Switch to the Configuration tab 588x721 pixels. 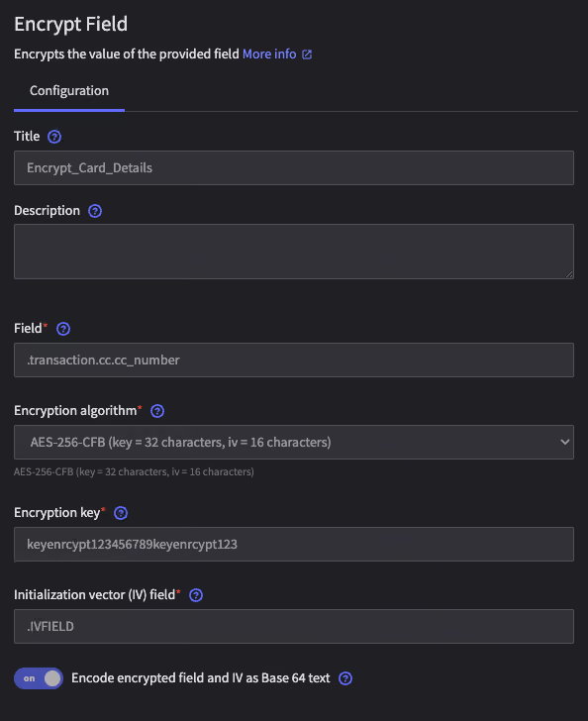(x=69, y=91)
